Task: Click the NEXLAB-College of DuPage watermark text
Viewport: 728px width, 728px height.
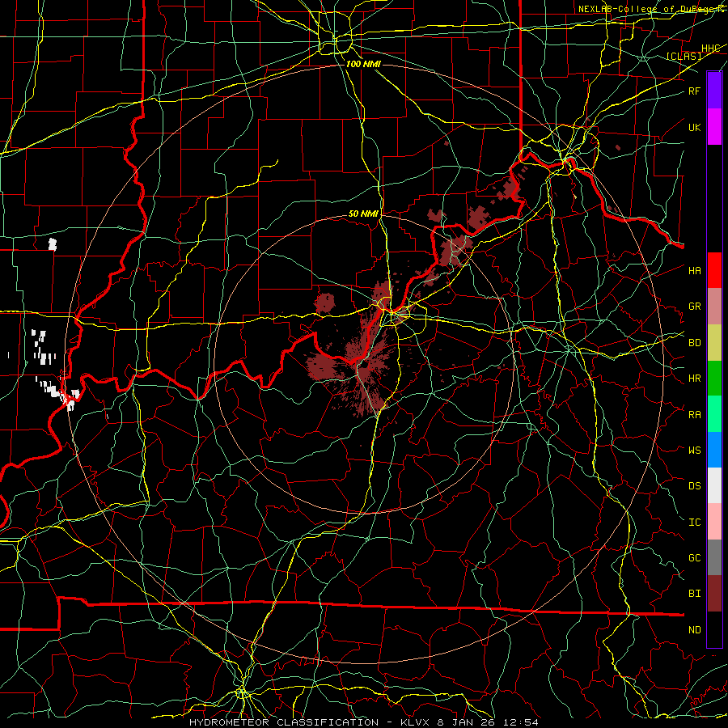Action: [x=653, y=9]
